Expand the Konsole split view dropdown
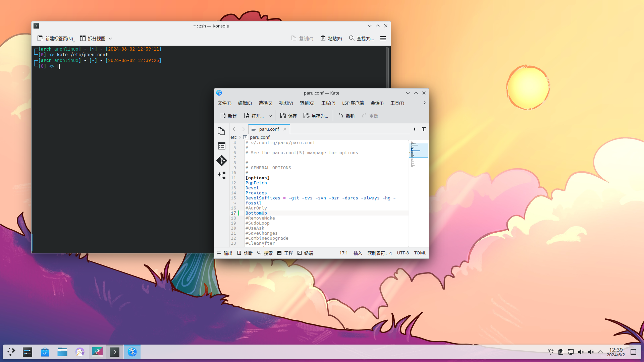 coord(110,39)
